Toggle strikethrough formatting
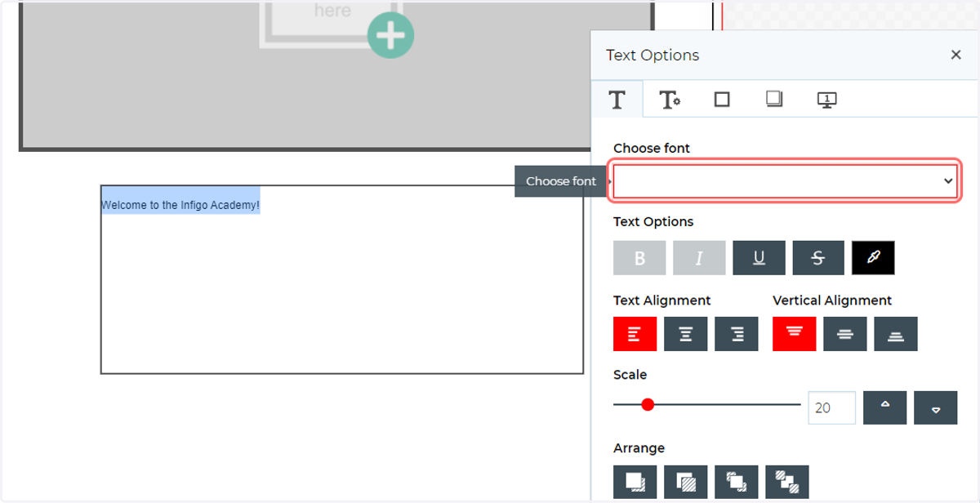Image resolution: width=980 pixels, height=503 pixels. tap(818, 258)
